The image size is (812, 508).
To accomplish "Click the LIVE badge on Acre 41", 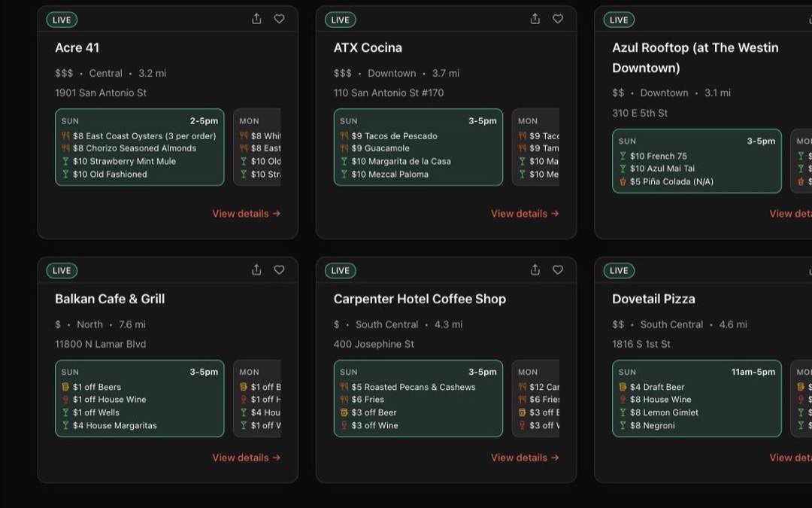I will [62, 20].
